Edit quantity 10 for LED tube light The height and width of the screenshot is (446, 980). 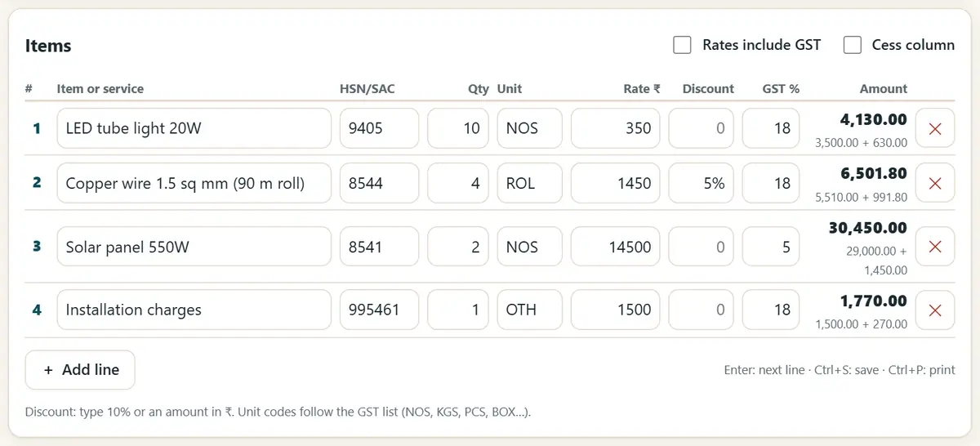pos(458,128)
